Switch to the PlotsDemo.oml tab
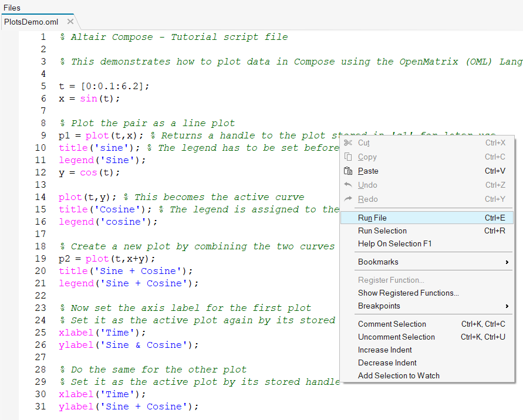523x420 pixels. pos(32,22)
